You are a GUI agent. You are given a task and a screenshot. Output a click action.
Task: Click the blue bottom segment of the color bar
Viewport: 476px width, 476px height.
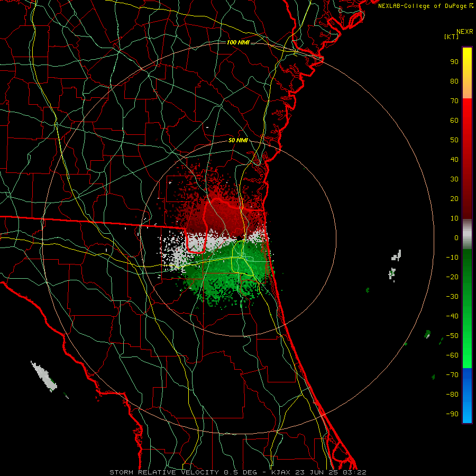(467, 396)
